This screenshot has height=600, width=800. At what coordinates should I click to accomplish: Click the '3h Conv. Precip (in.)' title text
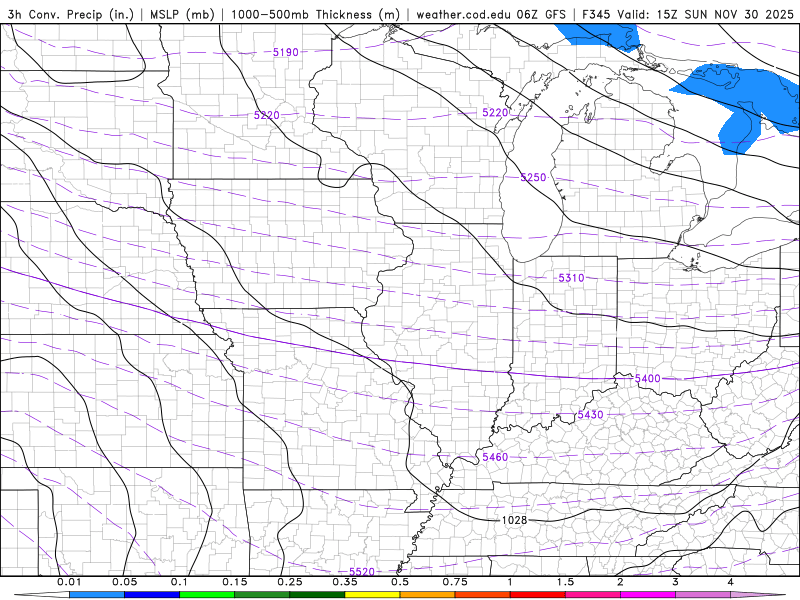click(x=70, y=14)
